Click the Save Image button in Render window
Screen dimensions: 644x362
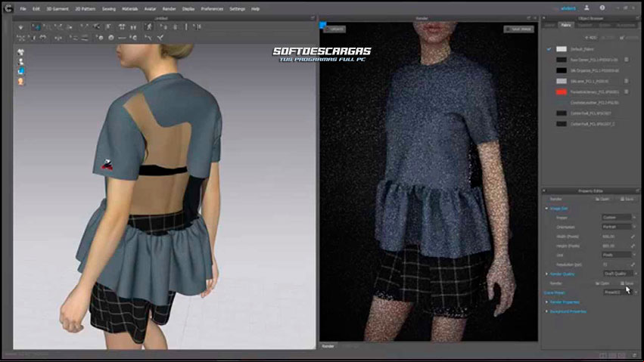pyautogui.click(x=518, y=29)
